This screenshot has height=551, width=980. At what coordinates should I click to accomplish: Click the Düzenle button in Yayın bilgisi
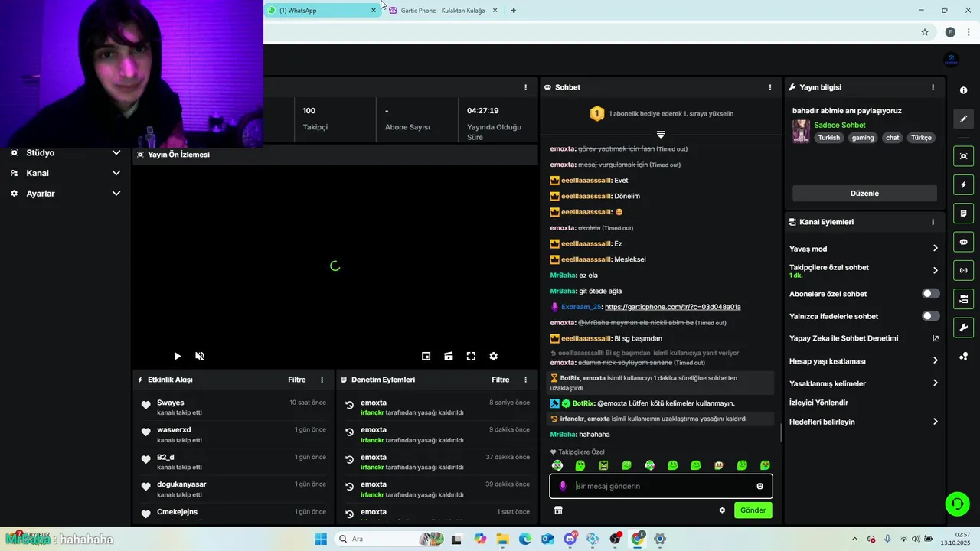coord(864,194)
